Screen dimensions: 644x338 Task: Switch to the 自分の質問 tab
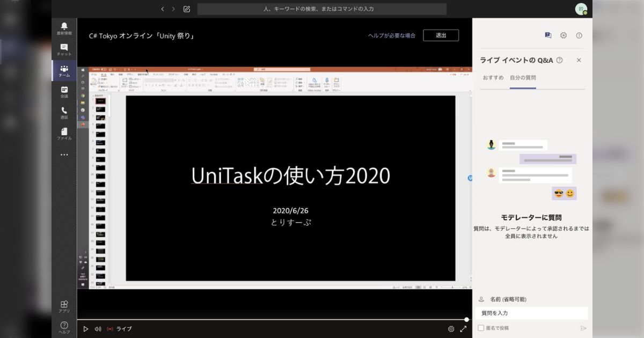[x=523, y=77]
